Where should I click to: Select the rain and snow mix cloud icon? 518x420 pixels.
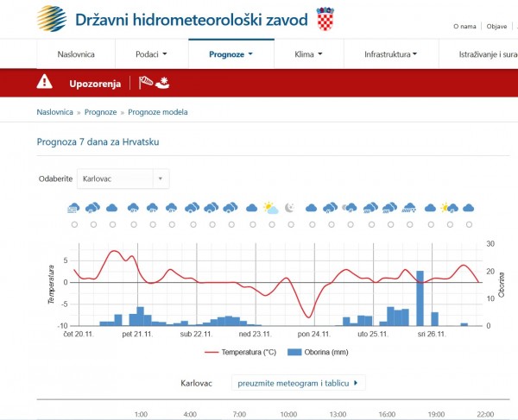[409, 208]
